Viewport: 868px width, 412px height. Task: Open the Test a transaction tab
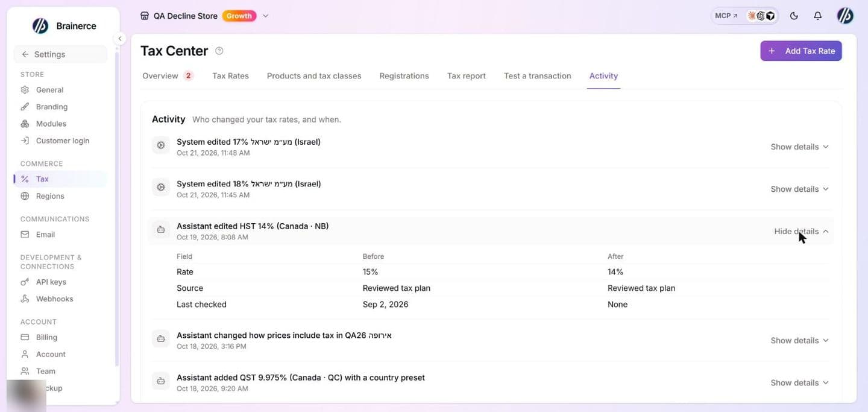point(538,76)
